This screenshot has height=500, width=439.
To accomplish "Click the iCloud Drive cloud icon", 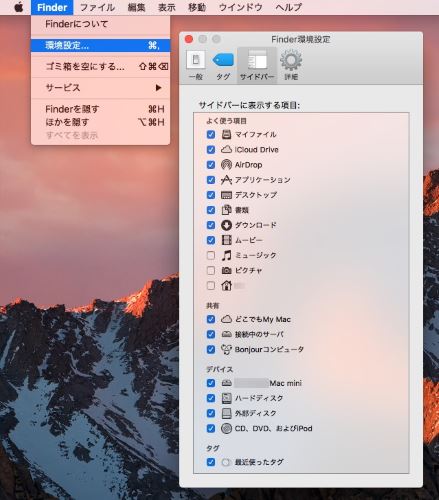I will [x=226, y=149].
